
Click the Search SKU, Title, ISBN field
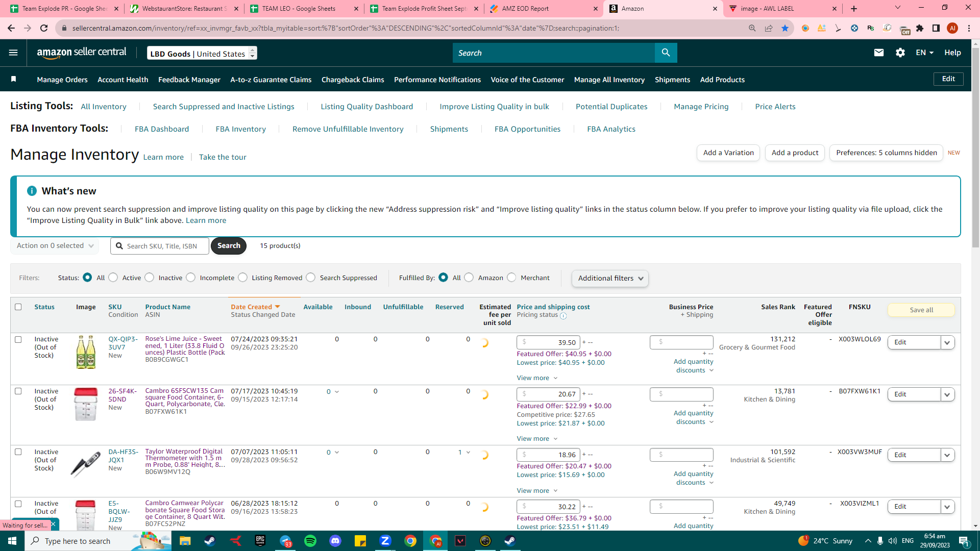click(x=160, y=246)
